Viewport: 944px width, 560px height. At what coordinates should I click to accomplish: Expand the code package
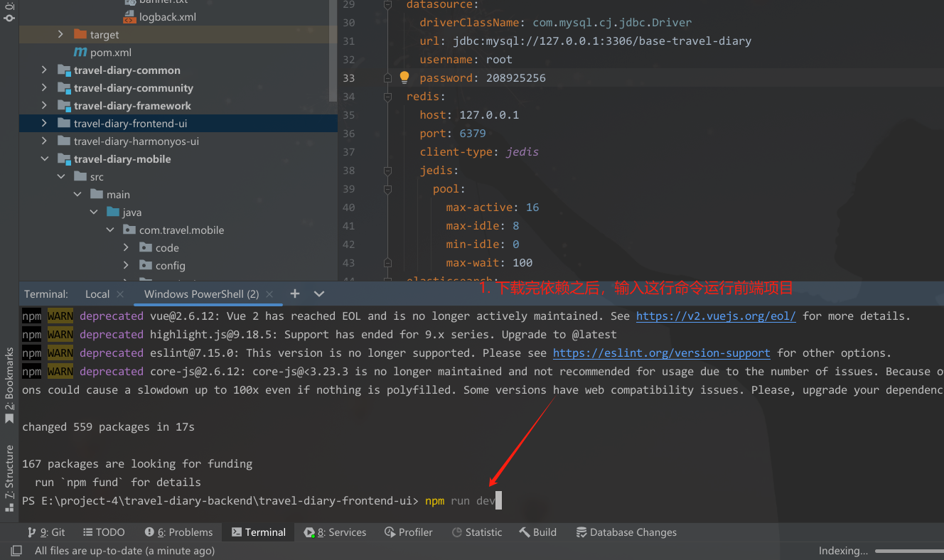coord(126,248)
